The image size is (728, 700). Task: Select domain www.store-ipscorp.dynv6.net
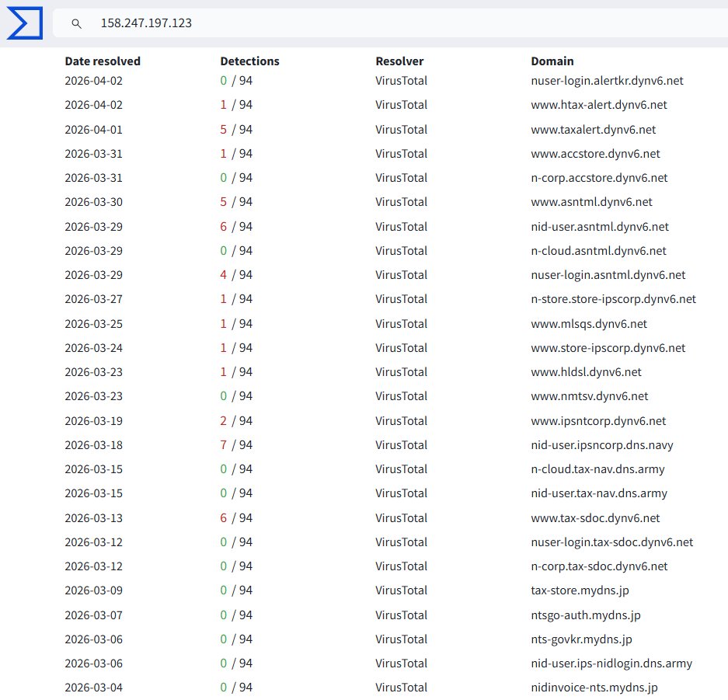608,348
